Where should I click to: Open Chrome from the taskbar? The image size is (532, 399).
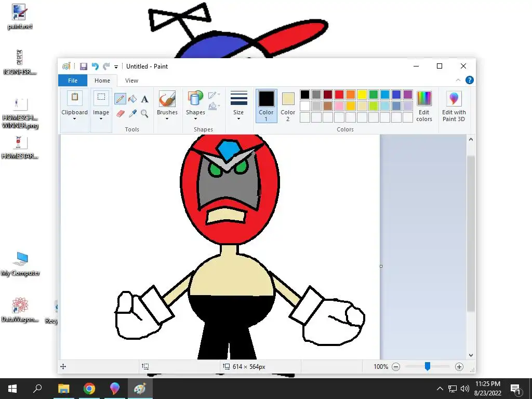[x=89, y=389]
